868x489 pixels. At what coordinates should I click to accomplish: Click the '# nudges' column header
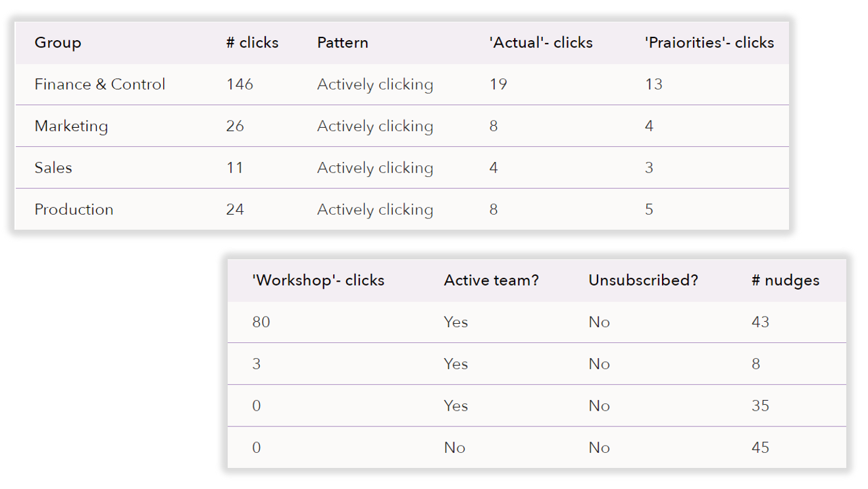[785, 280]
